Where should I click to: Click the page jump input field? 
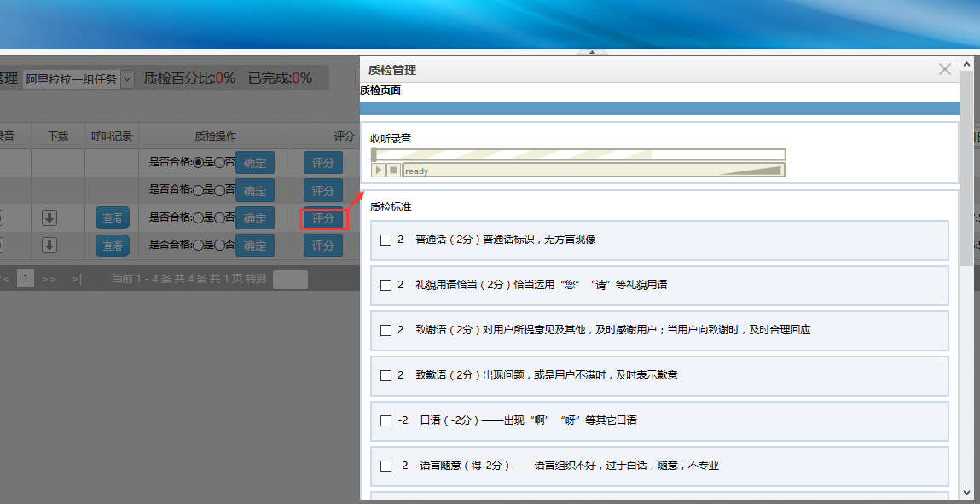click(x=290, y=279)
